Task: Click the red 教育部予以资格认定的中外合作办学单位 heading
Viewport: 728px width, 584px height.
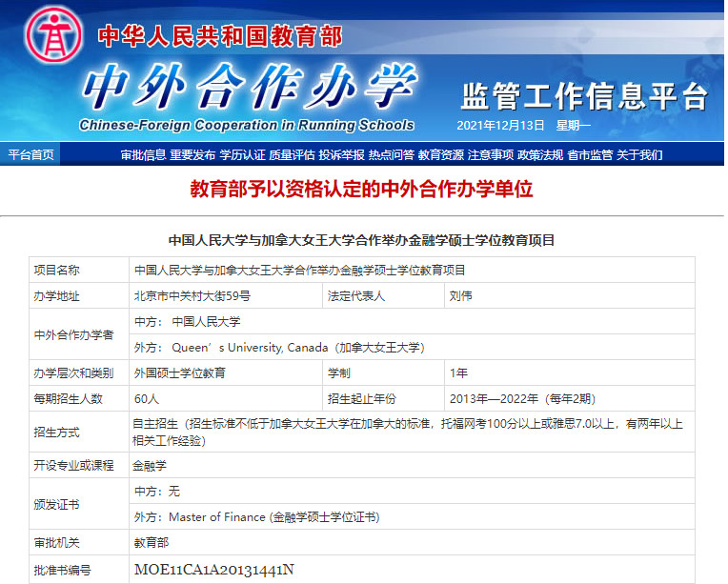Action: pyautogui.click(x=363, y=189)
